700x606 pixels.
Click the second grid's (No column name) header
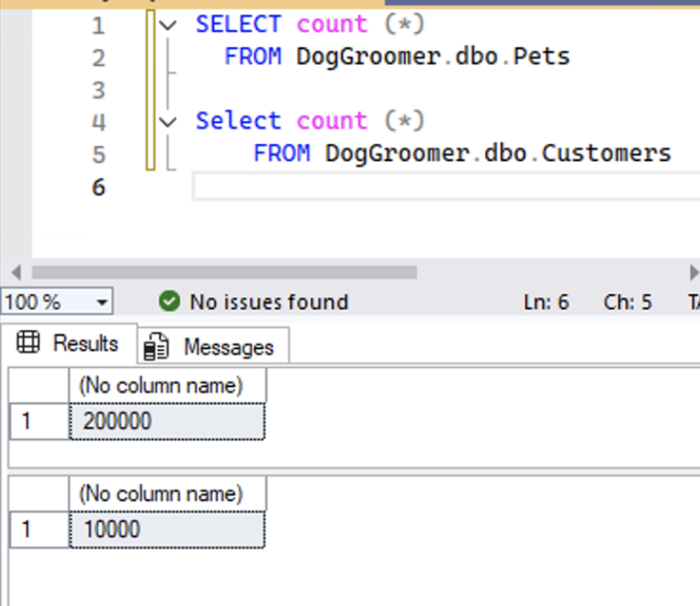(x=167, y=494)
